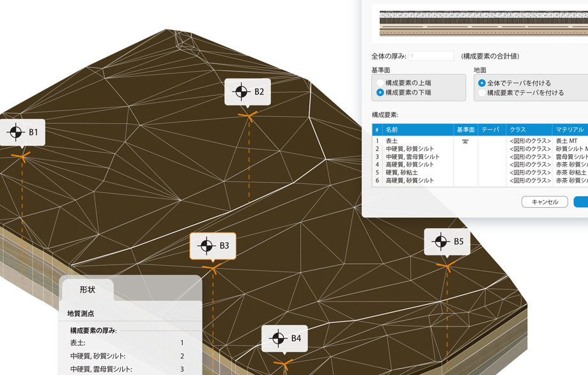Click the 基準面 column header
Image resolution: width=588 pixels, height=375 pixels.
click(466, 130)
